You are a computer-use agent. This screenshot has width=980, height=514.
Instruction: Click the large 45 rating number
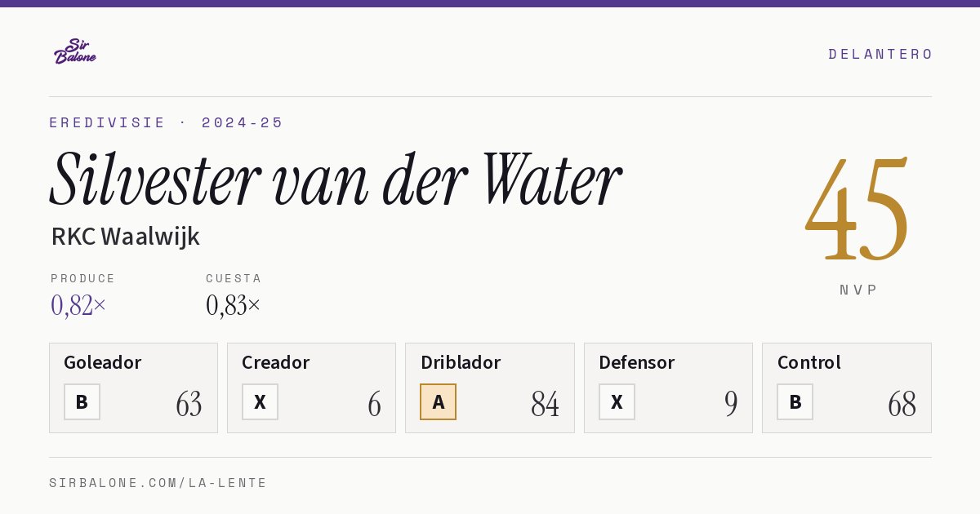[857, 208]
